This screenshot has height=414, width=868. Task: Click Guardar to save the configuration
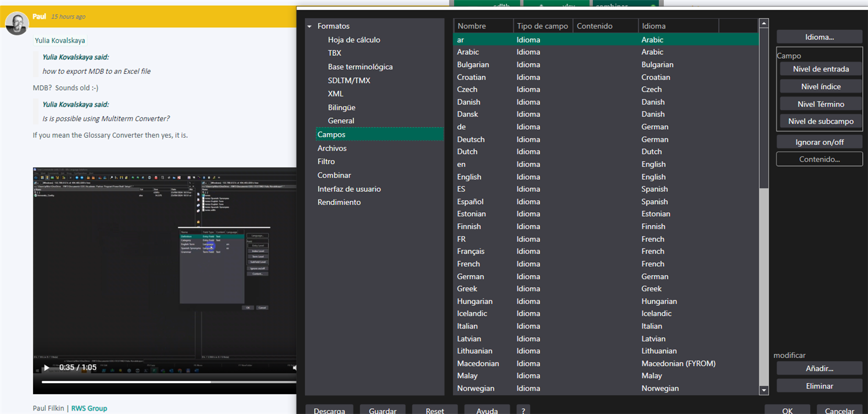tap(382, 411)
